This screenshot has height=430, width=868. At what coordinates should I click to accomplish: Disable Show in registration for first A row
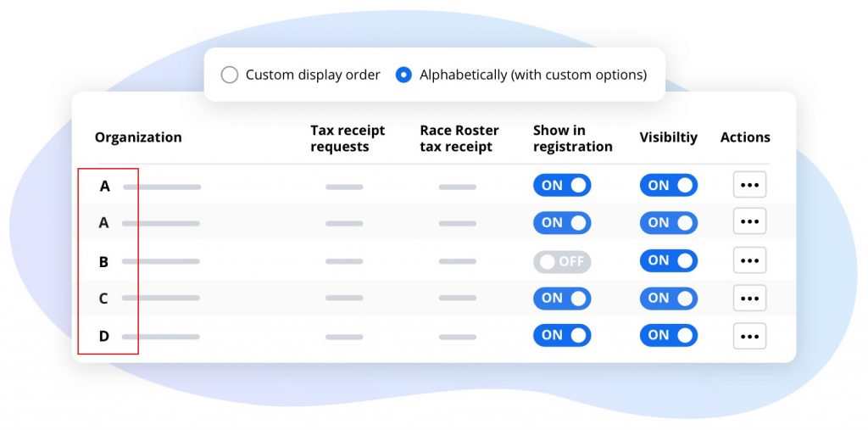(561, 185)
